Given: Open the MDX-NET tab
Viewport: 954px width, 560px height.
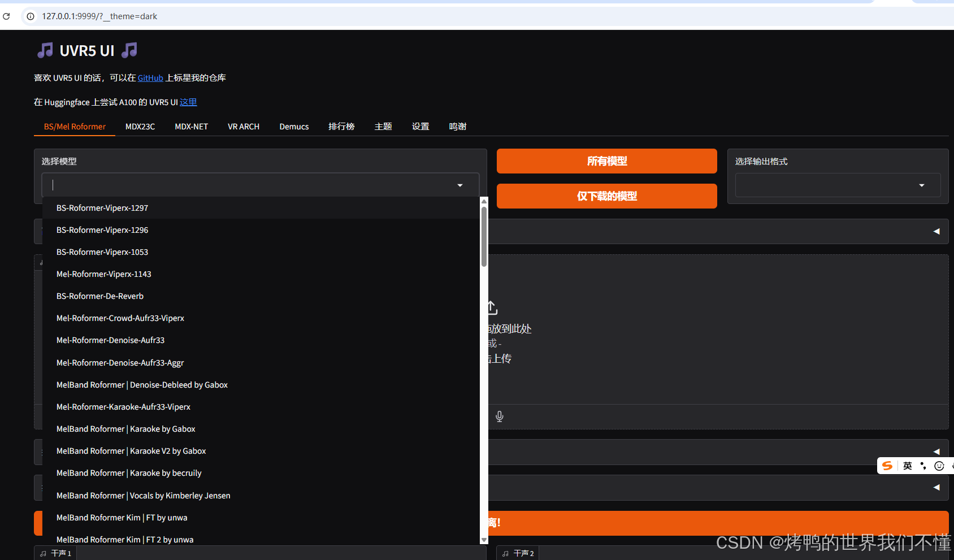Looking at the screenshot, I should 192,127.
